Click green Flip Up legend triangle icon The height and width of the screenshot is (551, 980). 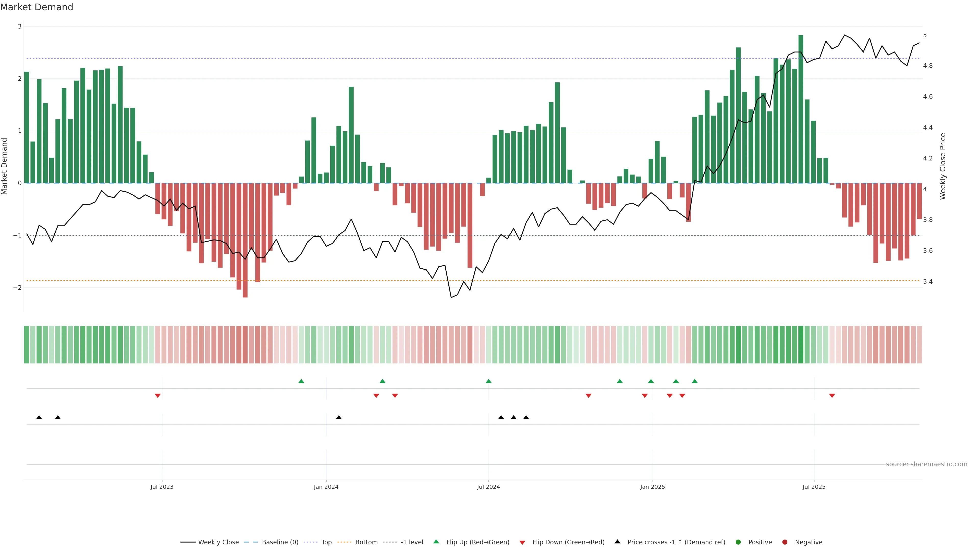point(436,542)
